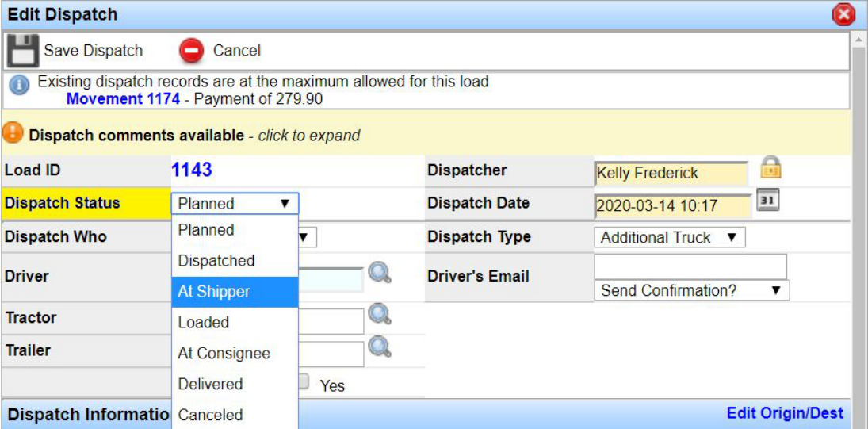Click the red Cancel icon
Screen dimensions: 868x429
point(192,52)
